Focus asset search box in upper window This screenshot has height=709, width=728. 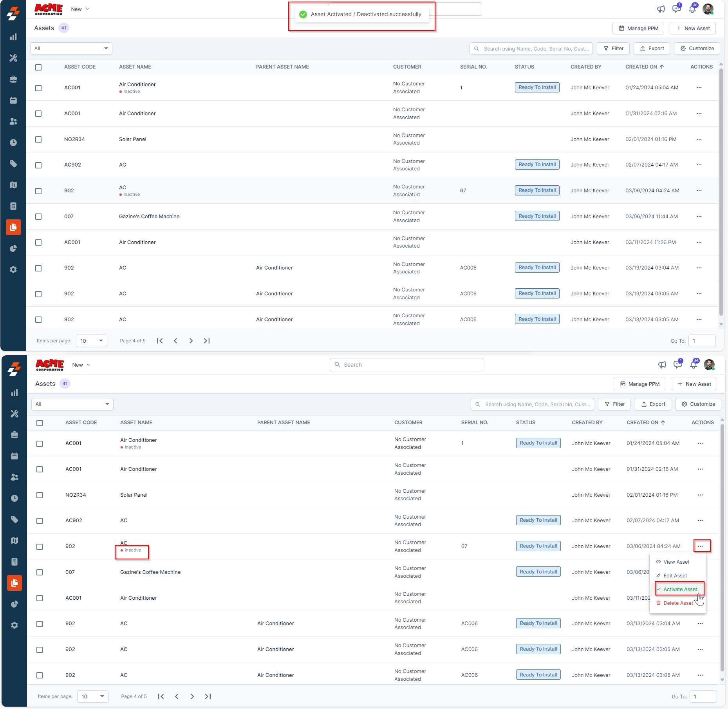(531, 49)
